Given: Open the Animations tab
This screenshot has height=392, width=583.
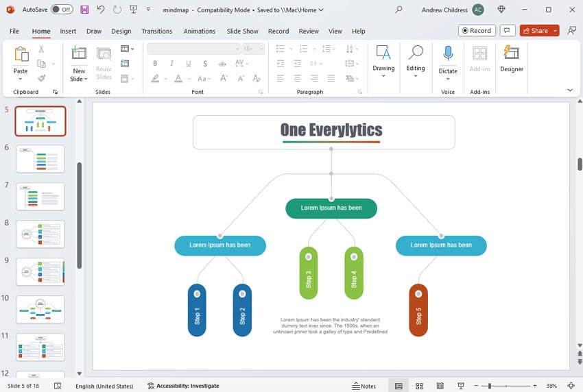Looking at the screenshot, I should [x=201, y=32].
